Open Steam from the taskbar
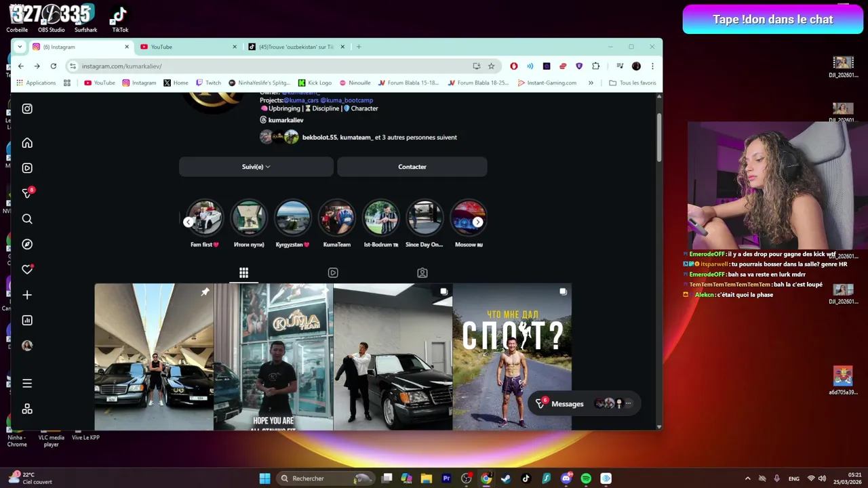Viewport: 868px width, 488px height. pyautogui.click(x=506, y=479)
